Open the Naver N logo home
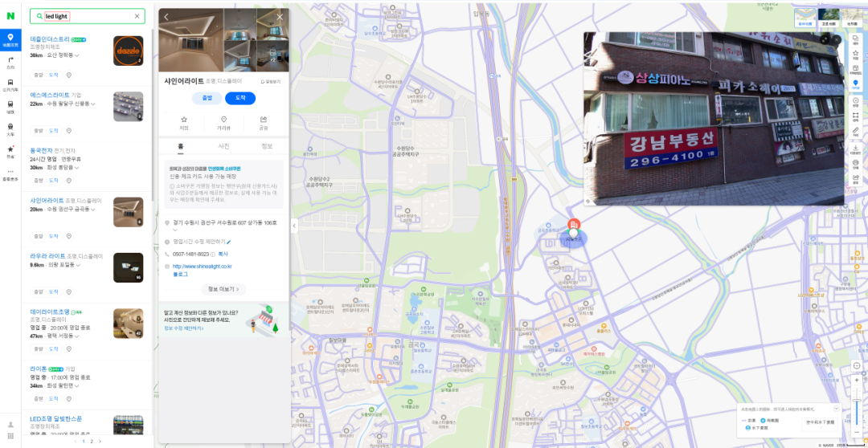868x448 pixels. click(x=10, y=15)
